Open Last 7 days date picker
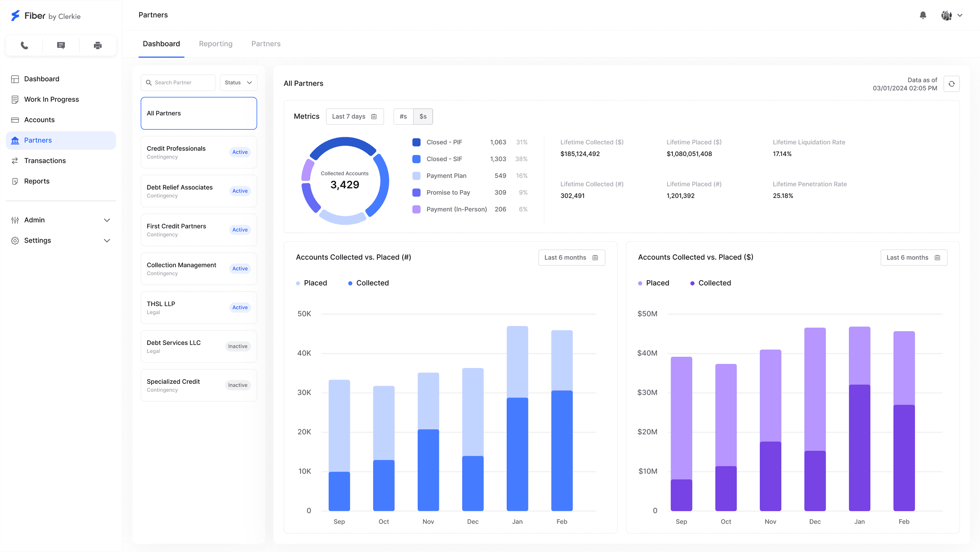Screen dimensions: 980x552 pos(355,116)
